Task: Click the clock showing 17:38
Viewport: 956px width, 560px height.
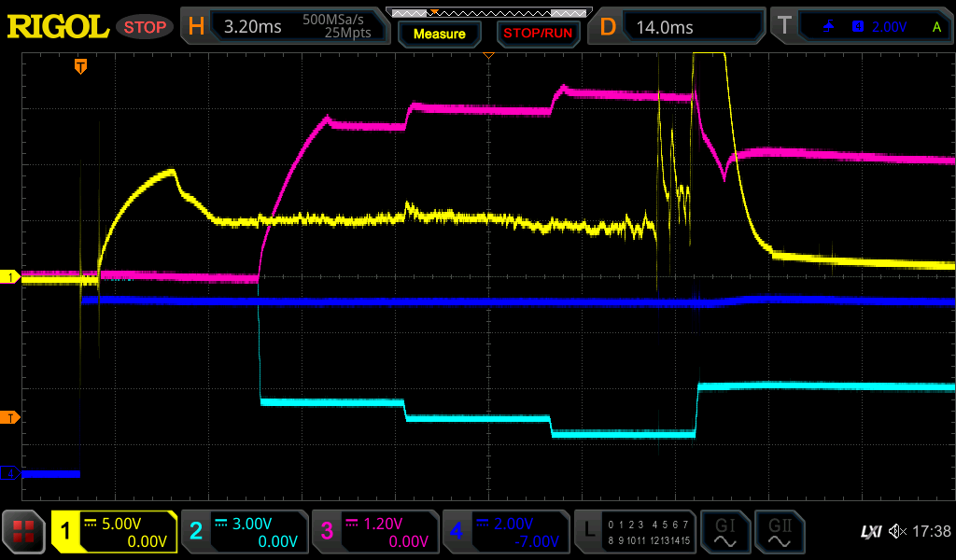Action: click(x=931, y=532)
